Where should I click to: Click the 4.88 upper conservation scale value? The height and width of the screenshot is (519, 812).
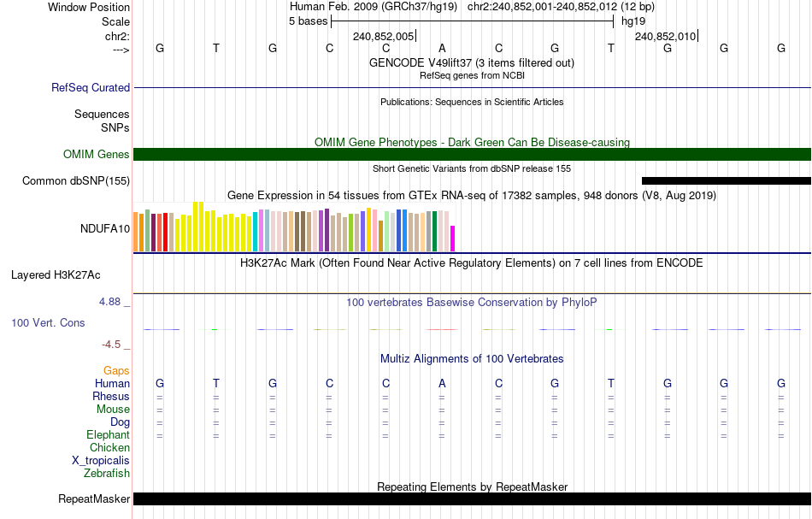click(x=109, y=302)
